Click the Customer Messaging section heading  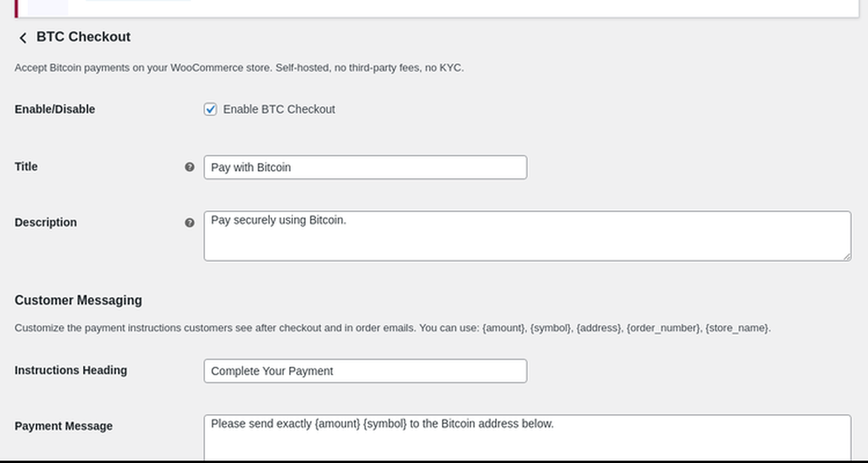78,300
